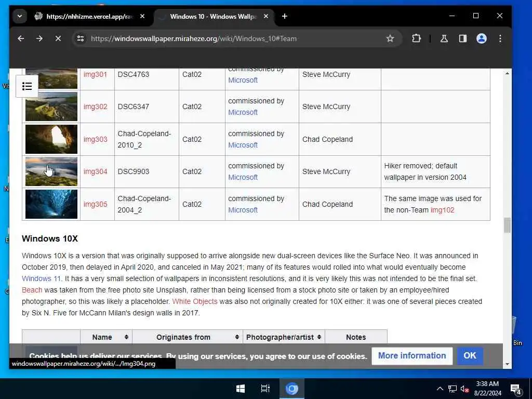Viewport: 532px width, 399px height.
Task: Select Chad Copeland in img303 row
Action: coord(327,139)
